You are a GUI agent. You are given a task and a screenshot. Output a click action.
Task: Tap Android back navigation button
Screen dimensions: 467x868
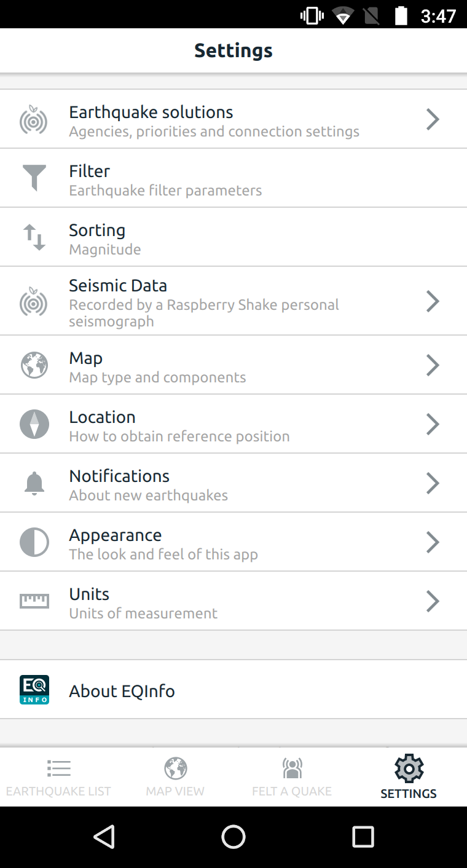tap(104, 837)
